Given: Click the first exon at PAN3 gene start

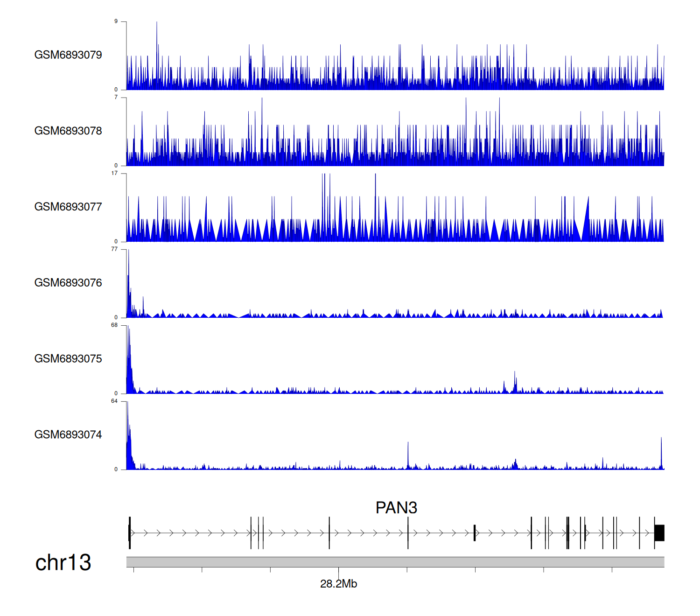Looking at the screenshot, I should (x=129, y=533).
